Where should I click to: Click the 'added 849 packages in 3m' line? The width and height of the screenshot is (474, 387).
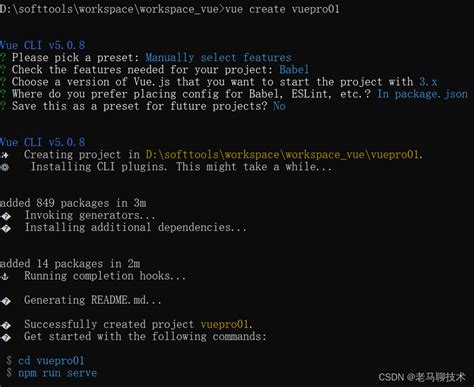(73, 203)
